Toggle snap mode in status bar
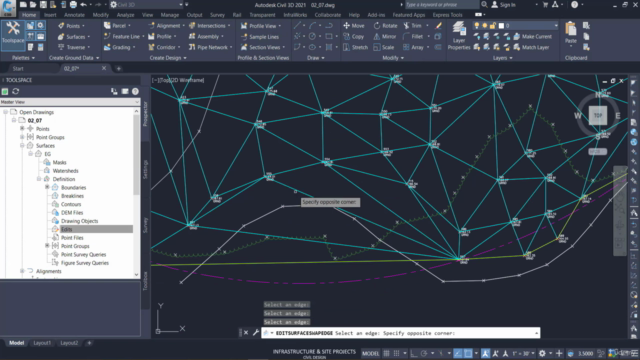Screen dimensions: 640x360 pyautogui.click(x=396, y=353)
